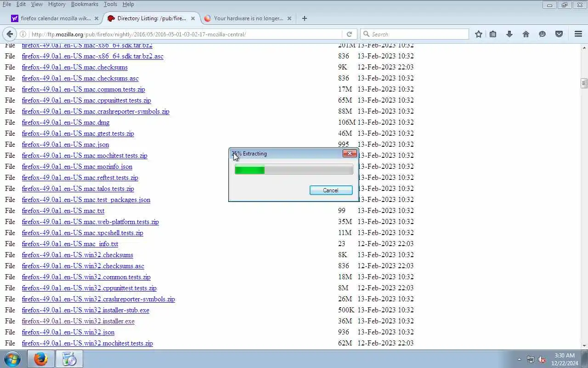The width and height of the screenshot is (588, 368).
Task: Click the green extraction progress bar
Action: point(294,170)
